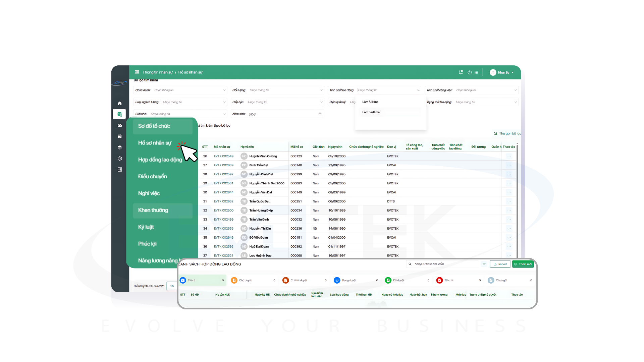
Task: Click the EVOTEK logo in sidebar
Action: point(119,83)
